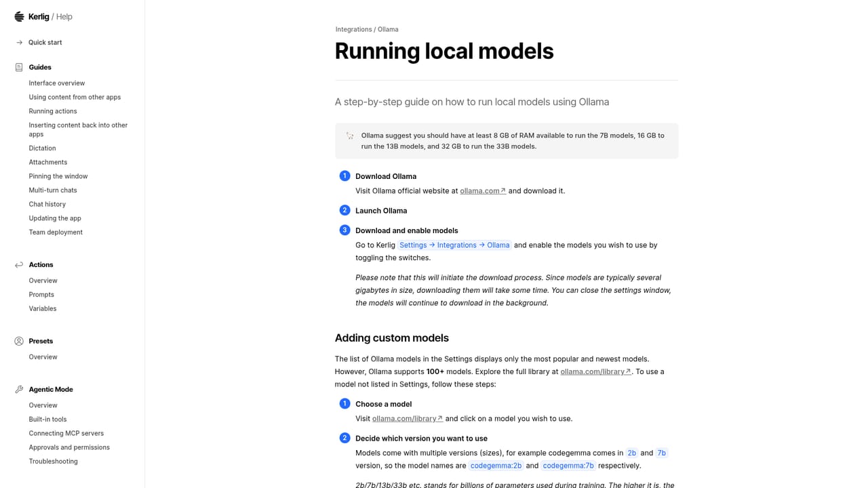The height and width of the screenshot is (488, 868).
Task: Open Multi-turn chats guide
Action: [x=53, y=190]
